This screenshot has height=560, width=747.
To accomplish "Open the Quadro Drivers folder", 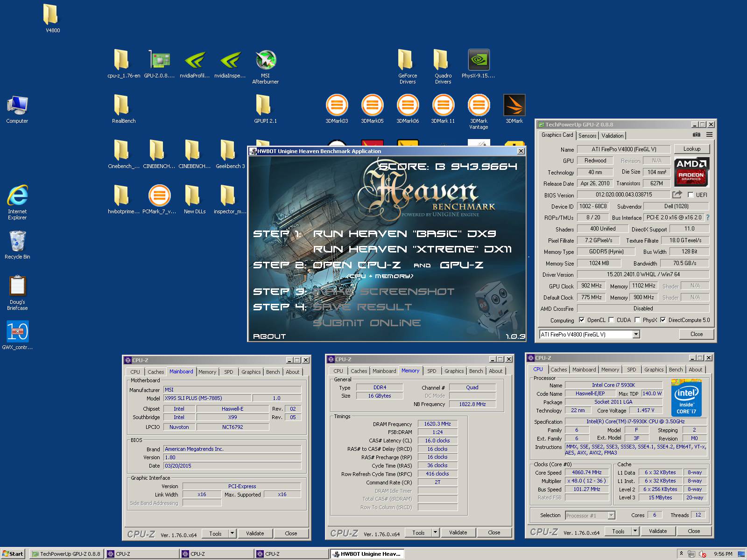I will pos(443,67).
